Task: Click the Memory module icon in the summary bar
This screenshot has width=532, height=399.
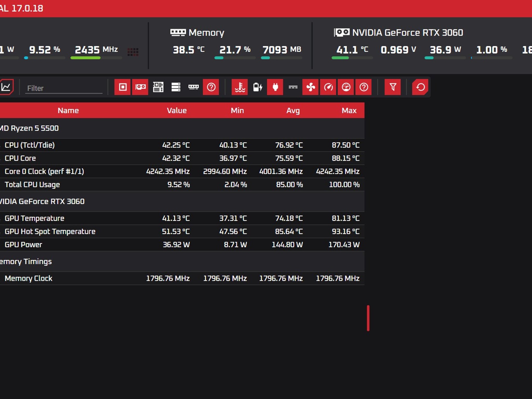Action: [x=178, y=32]
